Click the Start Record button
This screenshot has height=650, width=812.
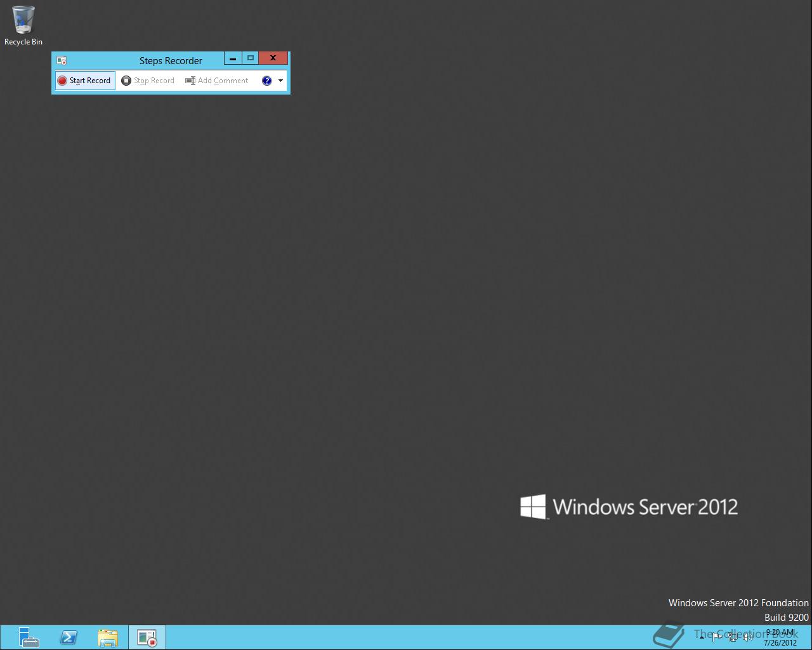tap(85, 81)
